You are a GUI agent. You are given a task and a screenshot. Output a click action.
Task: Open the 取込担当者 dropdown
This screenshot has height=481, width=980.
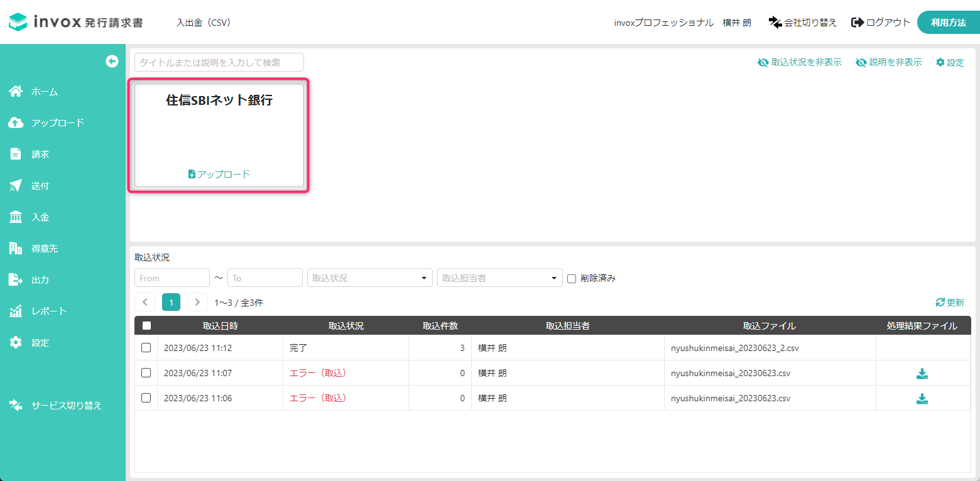pos(499,278)
